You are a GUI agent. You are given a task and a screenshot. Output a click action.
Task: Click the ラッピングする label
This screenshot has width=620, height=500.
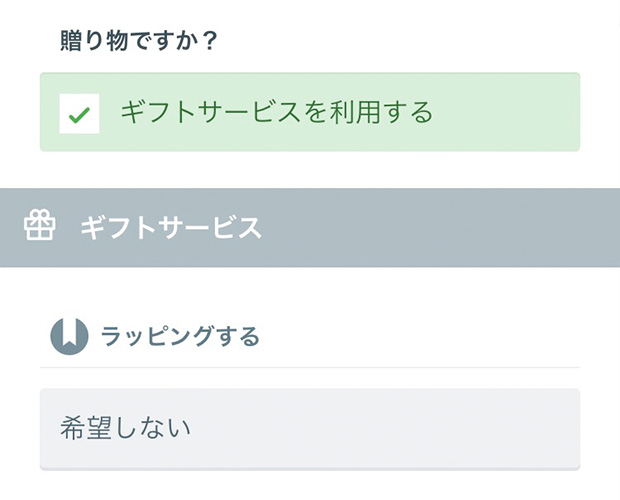click(180, 336)
